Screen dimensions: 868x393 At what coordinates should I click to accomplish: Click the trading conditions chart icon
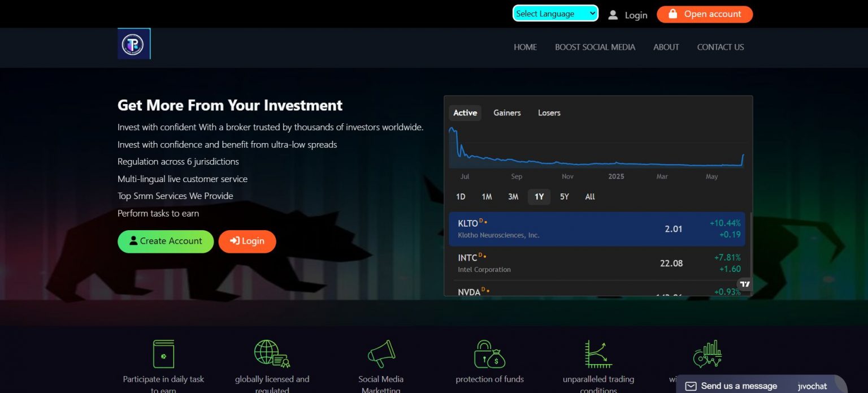(598, 354)
